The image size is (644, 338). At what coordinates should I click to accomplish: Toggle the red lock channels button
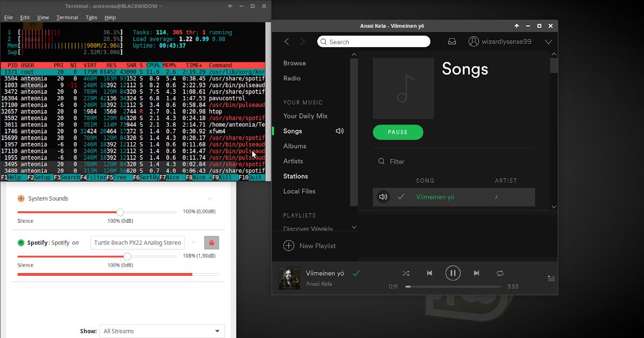[211, 243]
